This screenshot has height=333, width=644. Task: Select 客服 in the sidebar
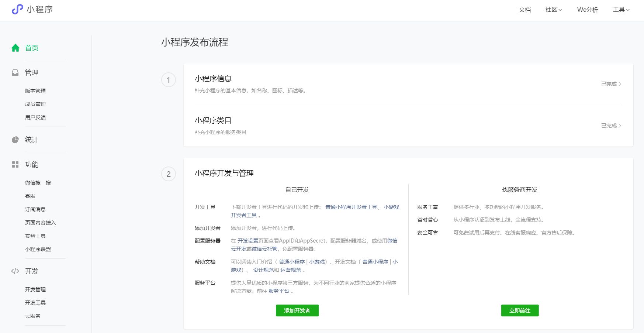(30, 196)
